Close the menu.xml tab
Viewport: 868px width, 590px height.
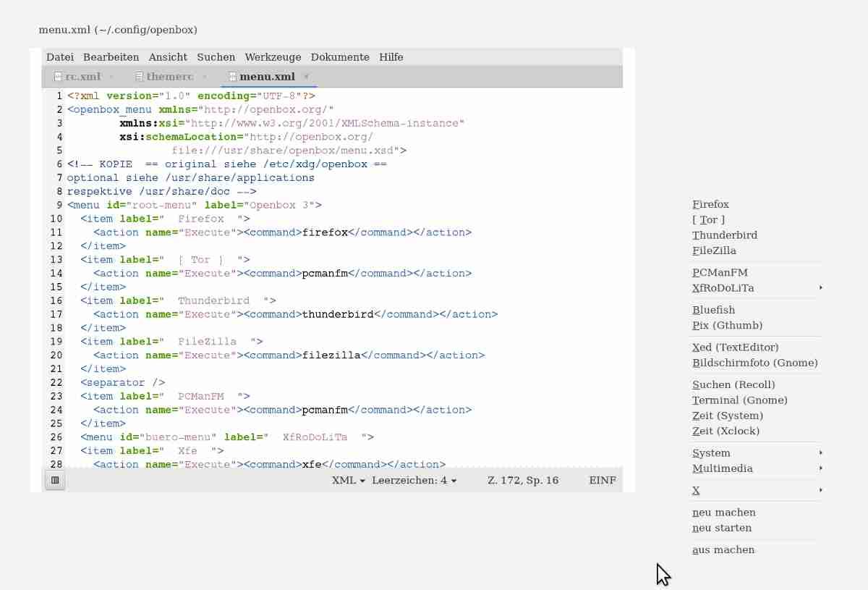(x=306, y=77)
